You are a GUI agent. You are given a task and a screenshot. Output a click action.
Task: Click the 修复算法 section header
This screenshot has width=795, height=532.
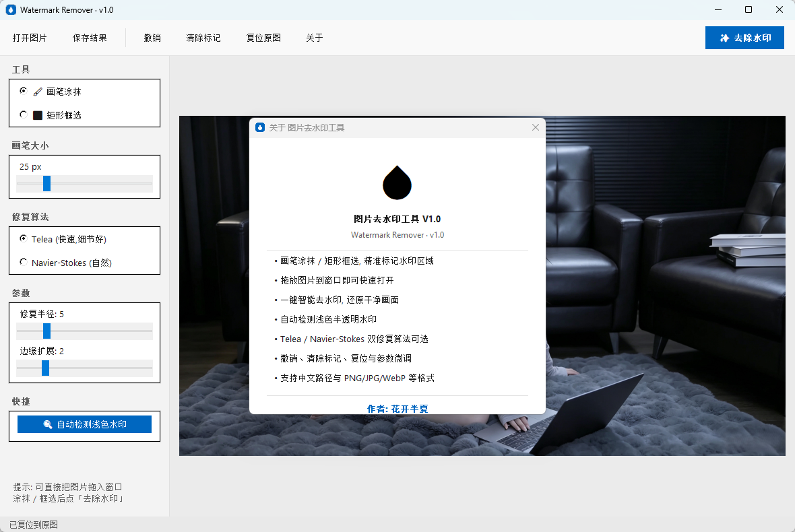(x=30, y=217)
